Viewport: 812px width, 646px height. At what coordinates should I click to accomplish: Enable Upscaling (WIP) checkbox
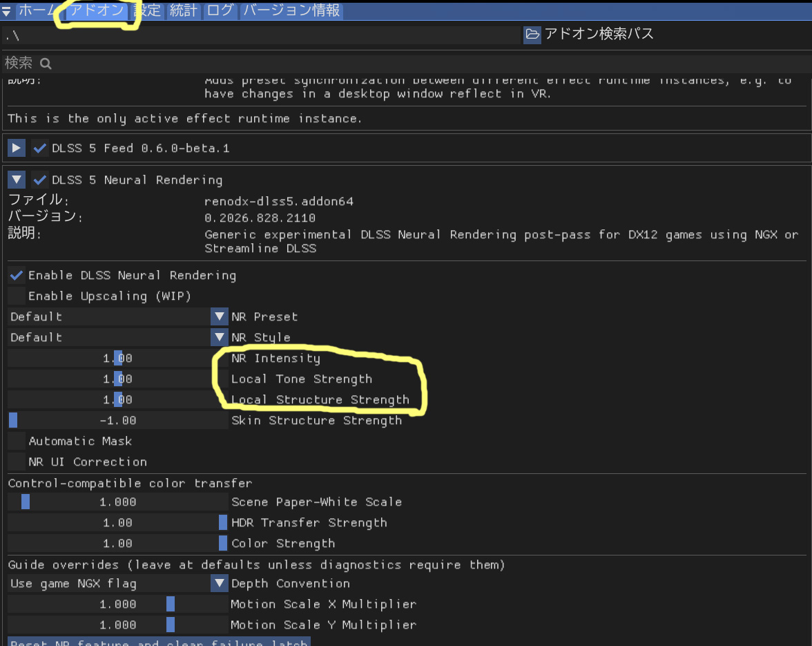[x=17, y=296]
